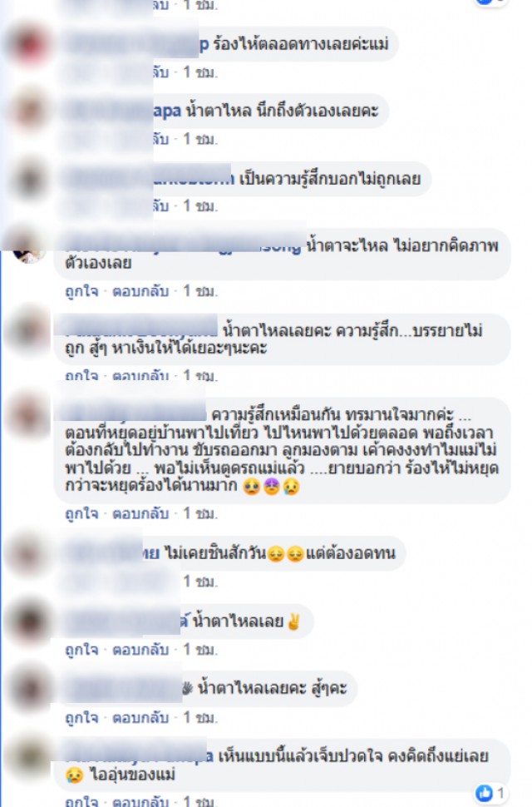Viewport: 532px width, 807px height.
Task: Open the '1 ชม.' timestamp under 'เป็นความรู้สึกบอกไม่ถูกเลย'
Action: coord(200,205)
